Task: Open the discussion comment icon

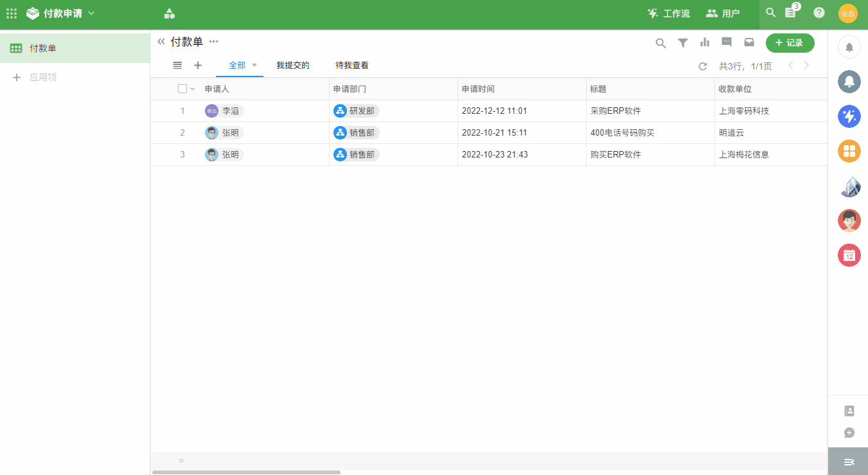Action: [727, 42]
